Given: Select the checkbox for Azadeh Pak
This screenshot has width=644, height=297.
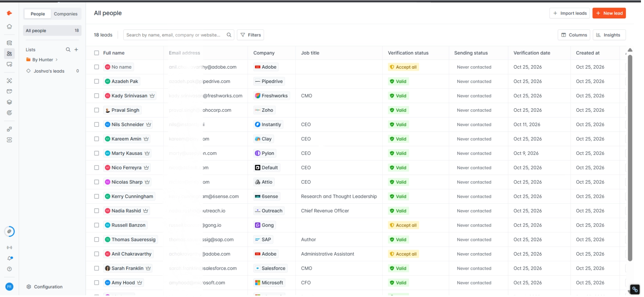Looking at the screenshot, I should coord(97,82).
